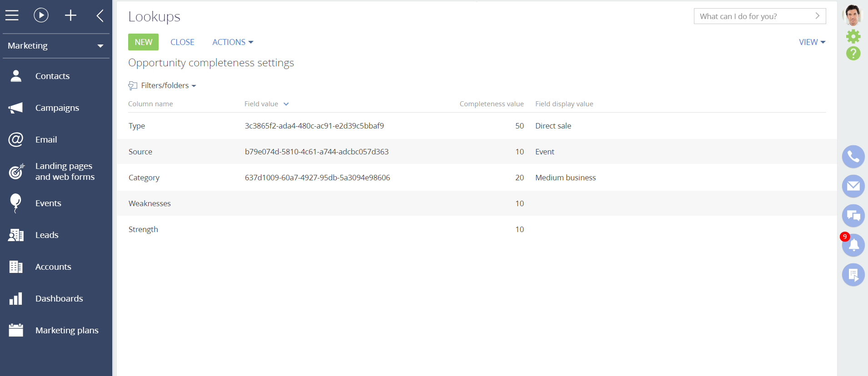868x376 pixels.
Task: Click the CLOSE button
Action: pyautogui.click(x=182, y=42)
